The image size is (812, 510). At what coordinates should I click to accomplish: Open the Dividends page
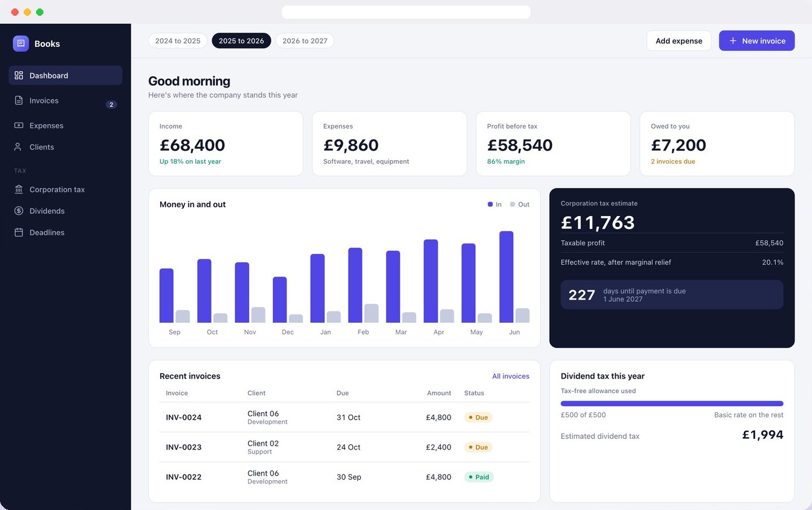65,211
